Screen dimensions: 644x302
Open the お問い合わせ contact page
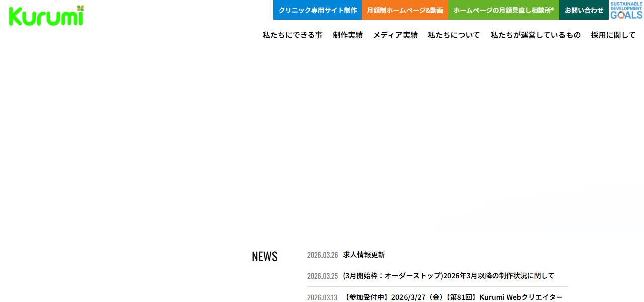coord(584,10)
